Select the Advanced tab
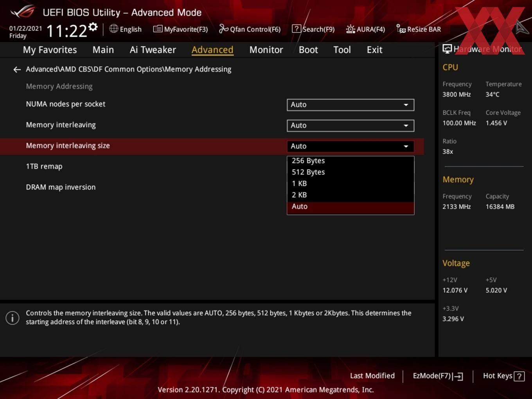This screenshot has width=532, height=399. point(212,50)
